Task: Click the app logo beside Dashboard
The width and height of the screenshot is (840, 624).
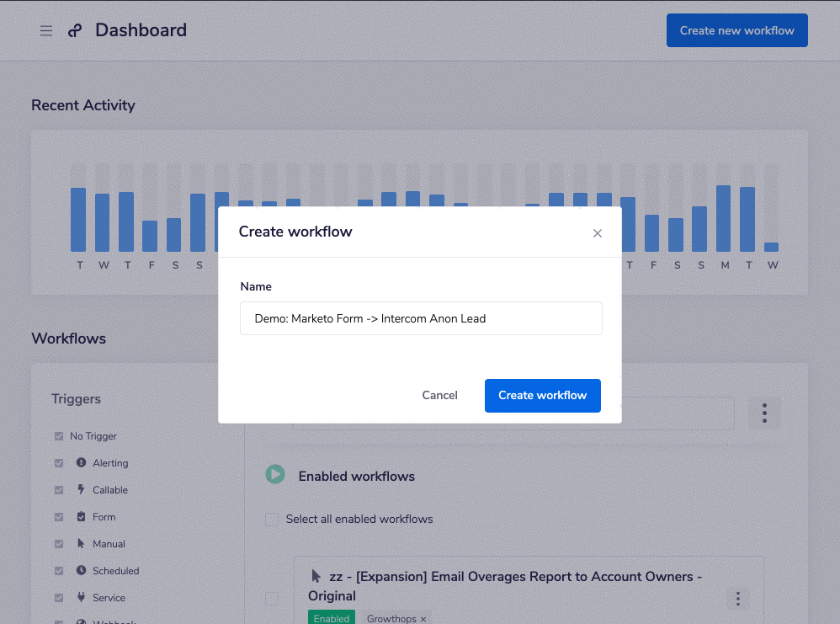Action: pos(75,30)
